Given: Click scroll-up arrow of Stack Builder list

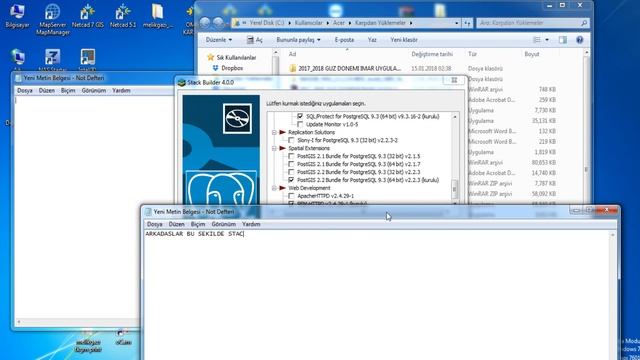Looking at the screenshot, I should tap(455, 117).
